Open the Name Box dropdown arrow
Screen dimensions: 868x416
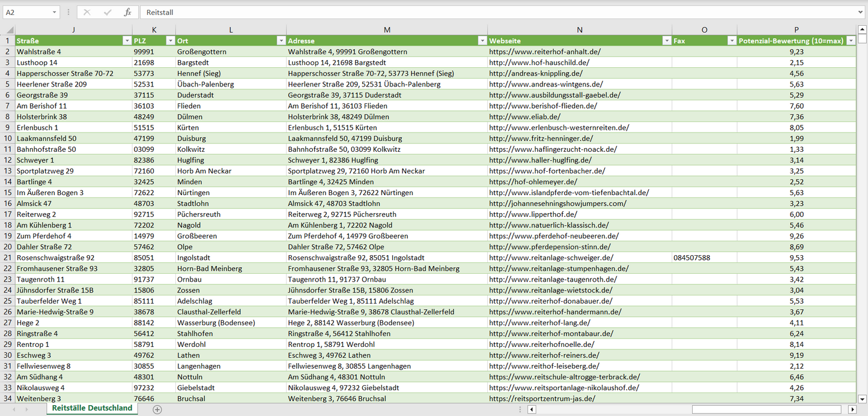pos(54,12)
